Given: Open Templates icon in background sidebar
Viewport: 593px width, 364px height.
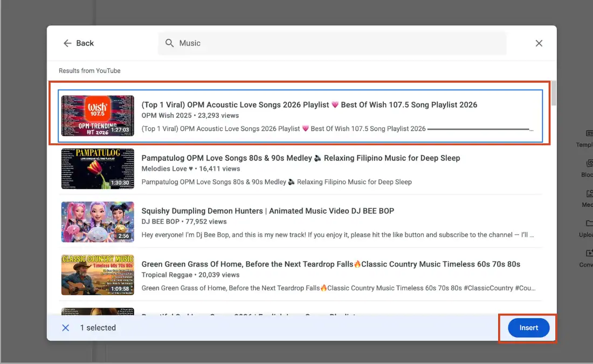Looking at the screenshot, I should coord(589,134).
